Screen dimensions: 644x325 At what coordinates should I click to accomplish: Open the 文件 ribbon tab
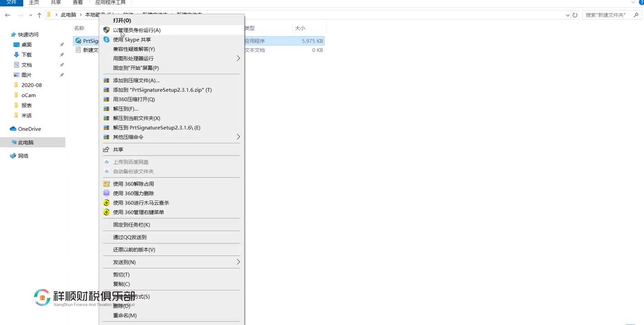click(x=11, y=3)
